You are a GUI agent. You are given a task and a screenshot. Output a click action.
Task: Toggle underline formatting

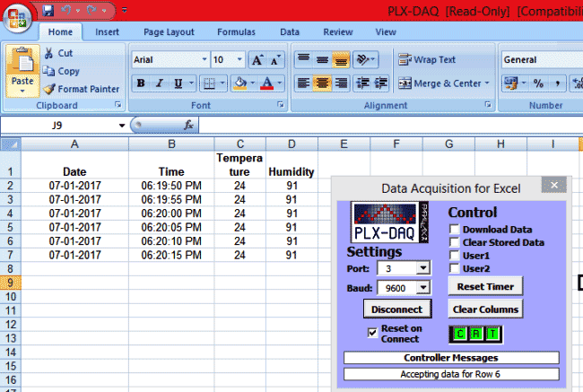pos(178,83)
